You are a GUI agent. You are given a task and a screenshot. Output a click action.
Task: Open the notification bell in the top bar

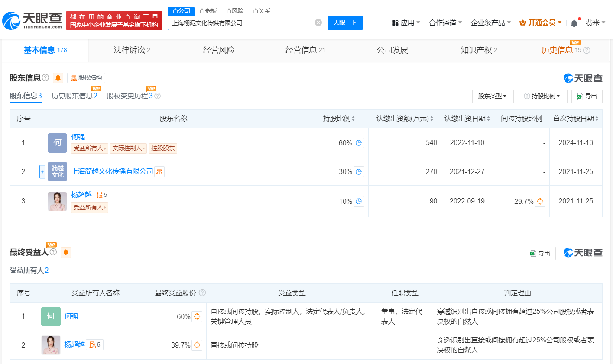click(x=574, y=23)
